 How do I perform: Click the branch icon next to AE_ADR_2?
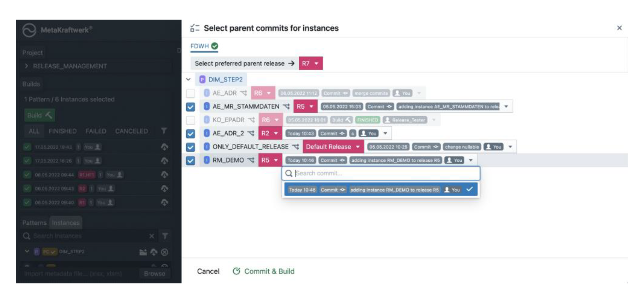pos(251,133)
